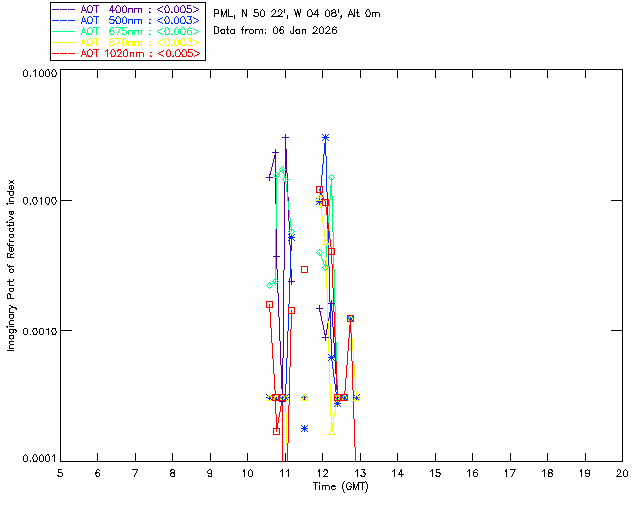Screen dimensions: 640x512
Task: Click the 'Data from: 06 Jan 2026' text
Action: point(275,31)
